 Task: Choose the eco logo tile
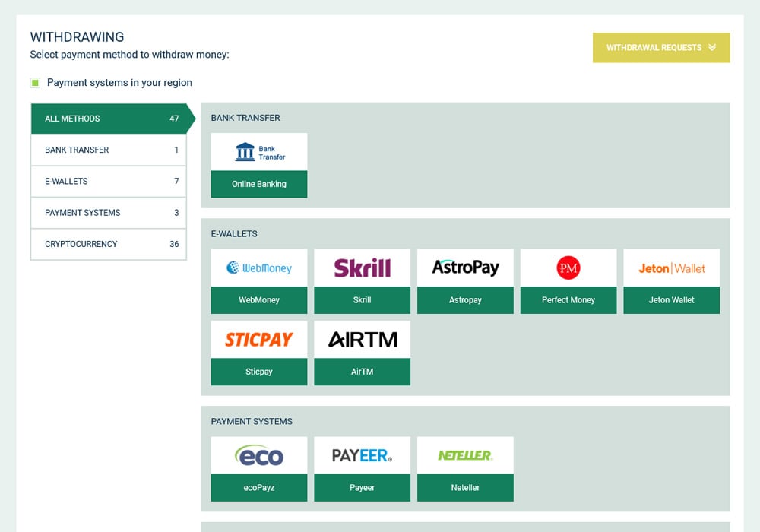[x=259, y=455]
